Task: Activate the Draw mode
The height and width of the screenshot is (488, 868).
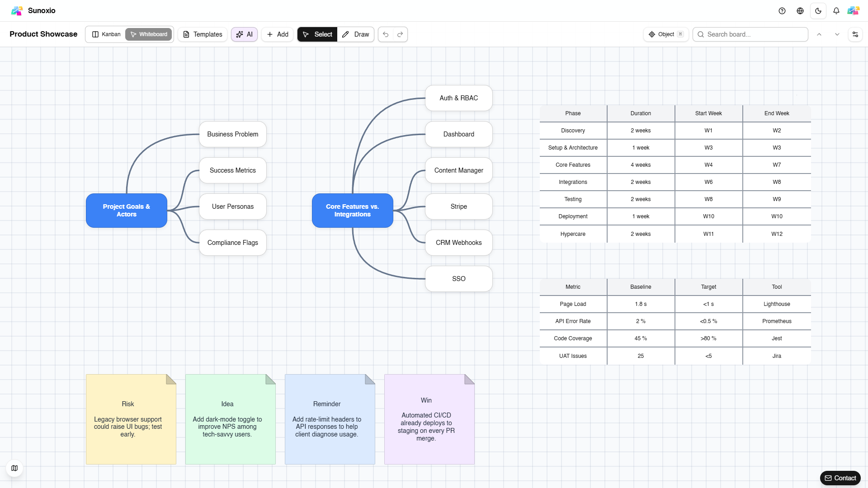Action: pyautogui.click(x=356, y=34)
